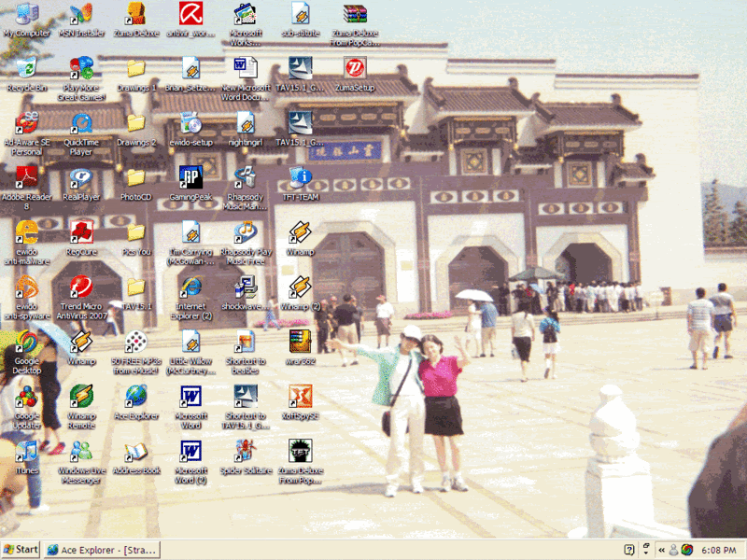Screen dimensions: 747x560
Task: Select the Google Desktop shortcut icon
Action: 26,342
